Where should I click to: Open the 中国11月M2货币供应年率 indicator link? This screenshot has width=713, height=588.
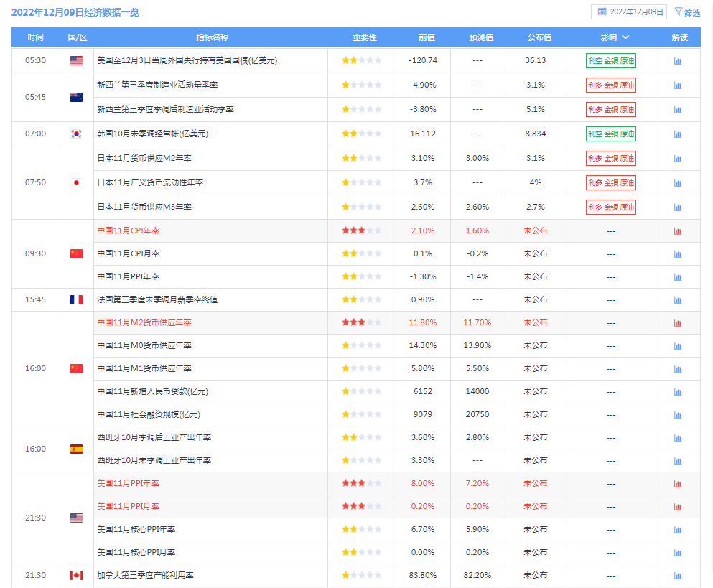144,322
